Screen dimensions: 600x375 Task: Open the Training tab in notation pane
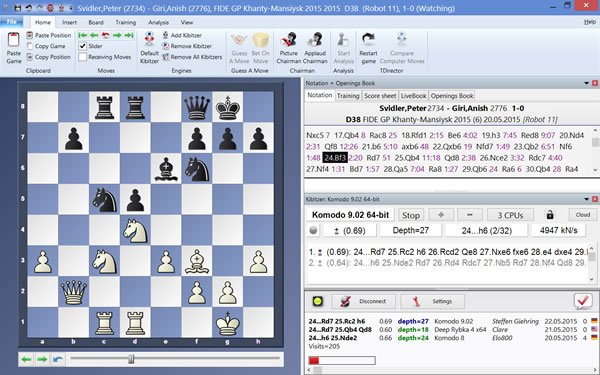(348, 96)
